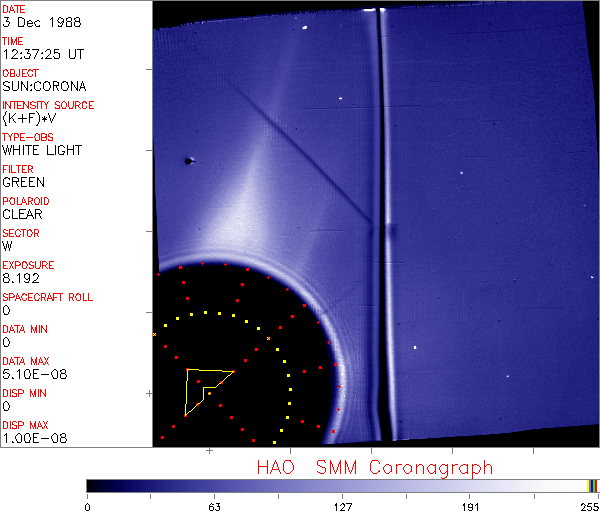Image resolution: width=600 pixels, height=512 pixels.
Task: Click the "HAO SMM Coronagraph" title
Action: (375, 468)
